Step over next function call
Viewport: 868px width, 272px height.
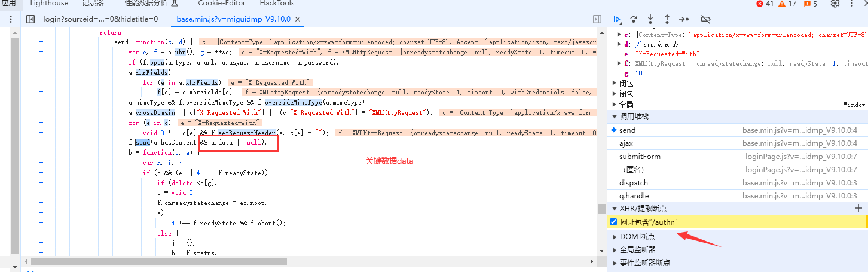(x=634, y=19)
